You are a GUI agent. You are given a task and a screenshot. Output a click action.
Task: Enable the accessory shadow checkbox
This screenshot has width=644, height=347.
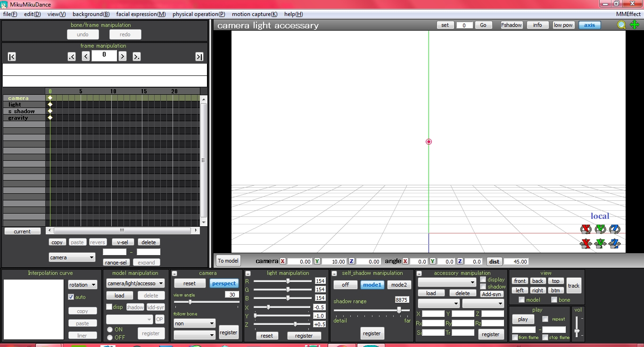483,287
